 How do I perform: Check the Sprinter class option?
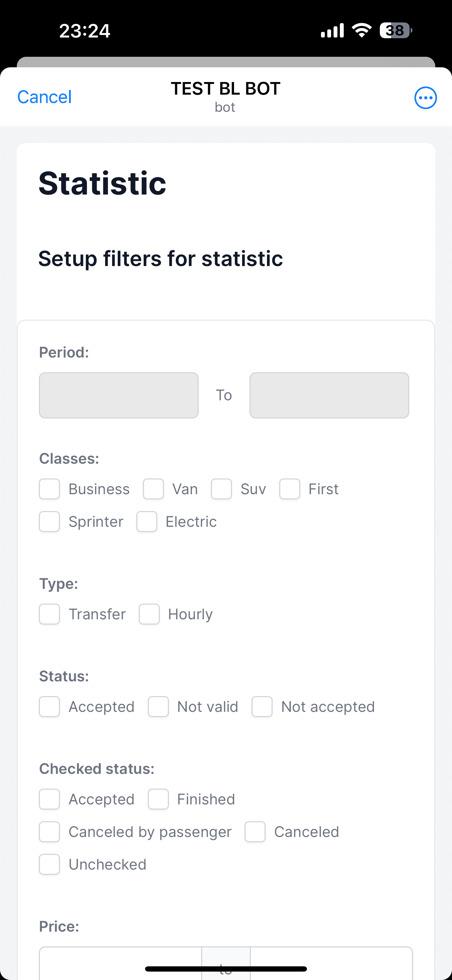(x=49, y=522)
